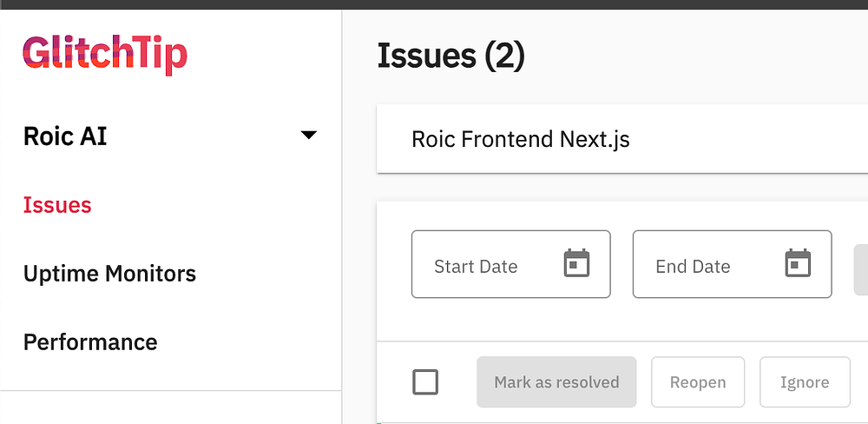This screenshot has width=868, height=424.
Task: Tick the select all issues checkbox
Action: [x=425, y=382]
